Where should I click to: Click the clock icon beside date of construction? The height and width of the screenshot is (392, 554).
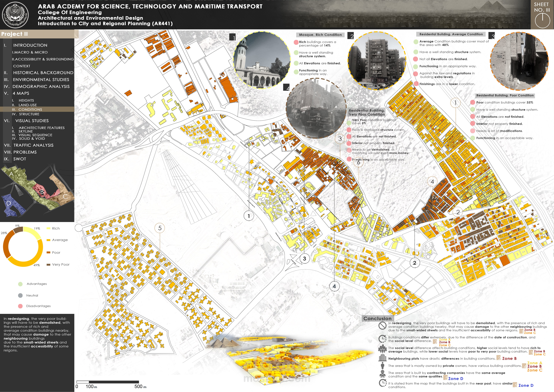(383, 339)
